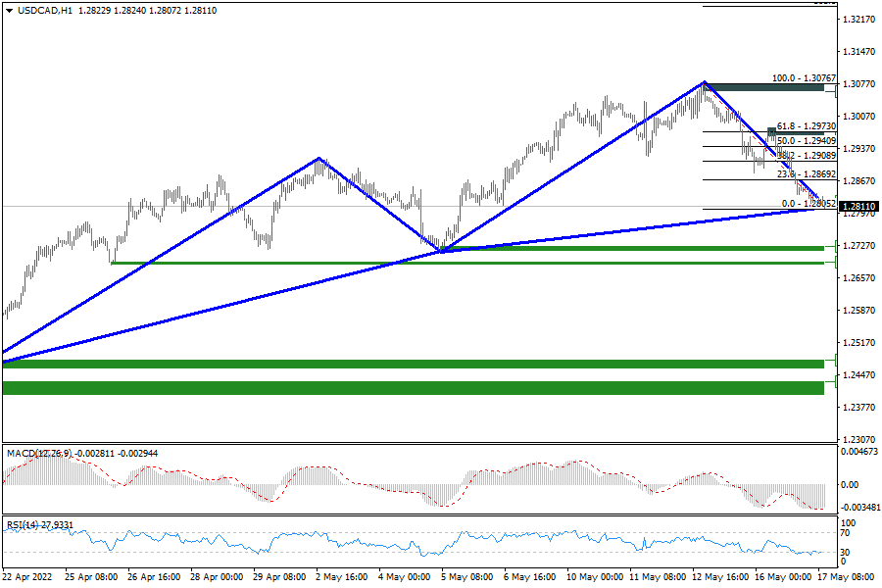Select the 0.0 - 1.28052 Fibonacci label

coord(808,203)
